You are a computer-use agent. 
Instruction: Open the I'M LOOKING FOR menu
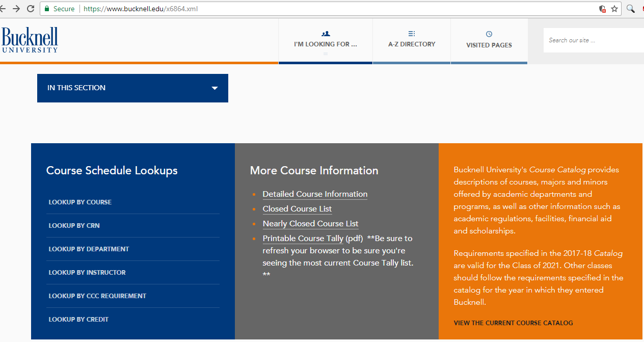tap(326, 41)
